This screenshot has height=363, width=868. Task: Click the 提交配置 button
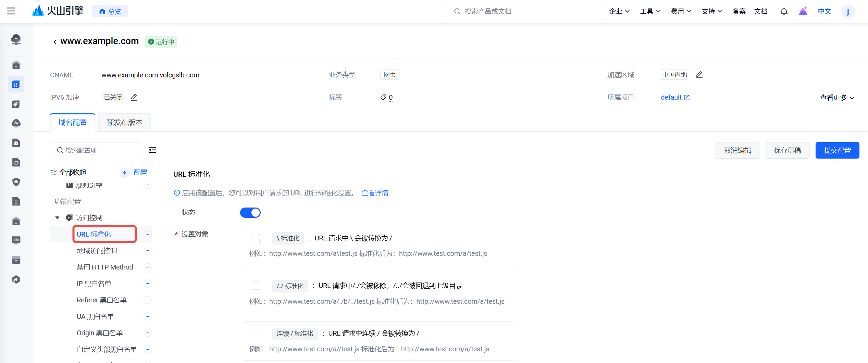coord(837,150)
